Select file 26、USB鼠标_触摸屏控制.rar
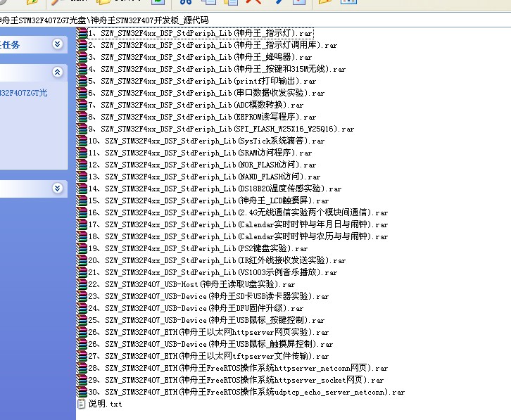 click(210, 344)
